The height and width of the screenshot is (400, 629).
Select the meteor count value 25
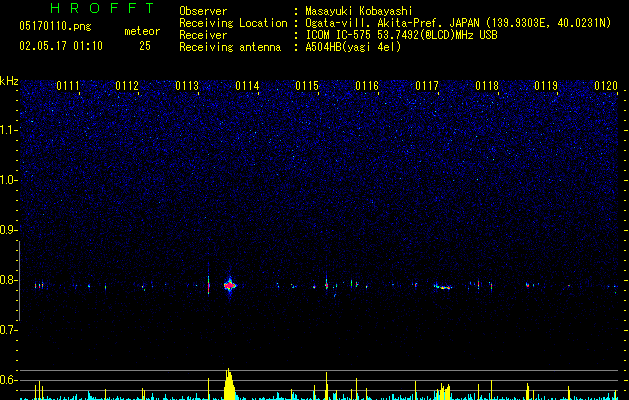[145, 46]
